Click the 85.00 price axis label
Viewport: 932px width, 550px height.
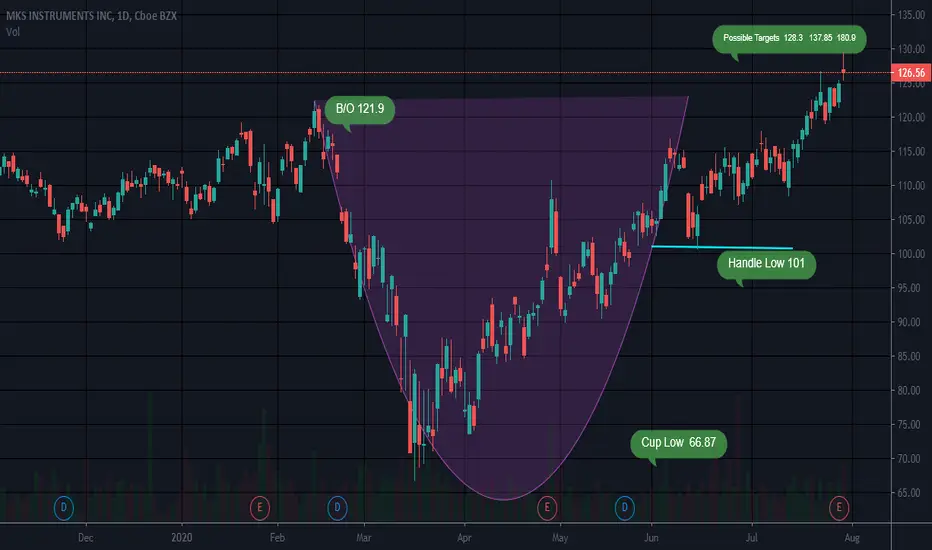pos(911,356)
